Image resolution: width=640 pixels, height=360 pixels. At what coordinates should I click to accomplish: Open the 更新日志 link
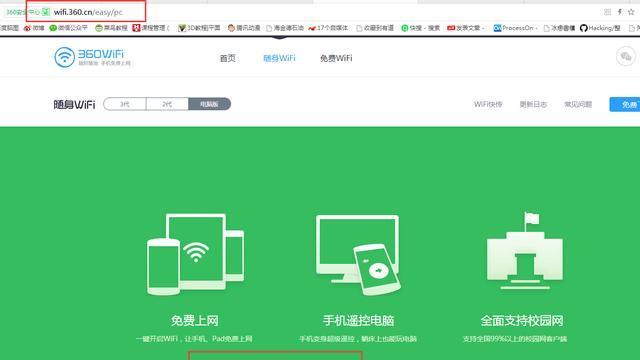(533, 104)
